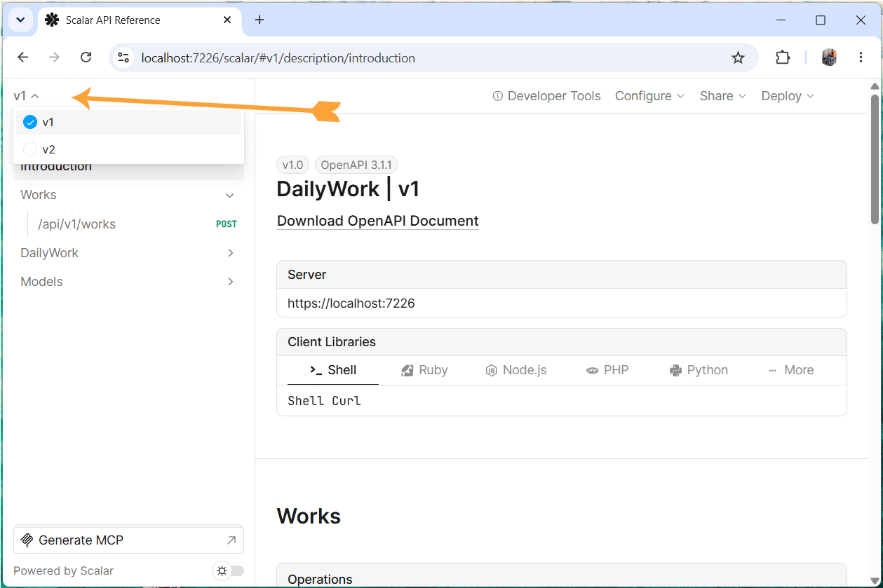Close the Scalar API Reference tab
Screen dimensions: 883x588
227,20
